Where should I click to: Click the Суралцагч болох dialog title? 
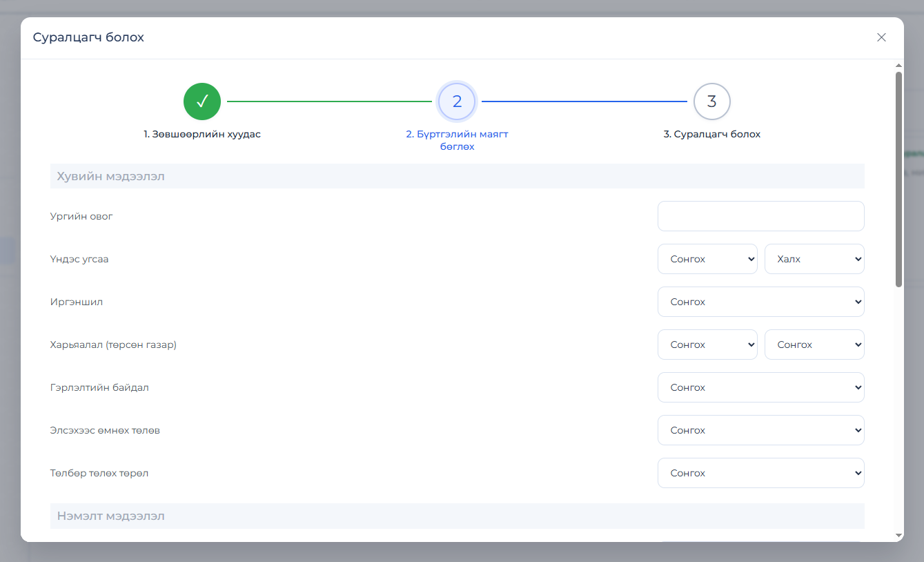[88, 37]
